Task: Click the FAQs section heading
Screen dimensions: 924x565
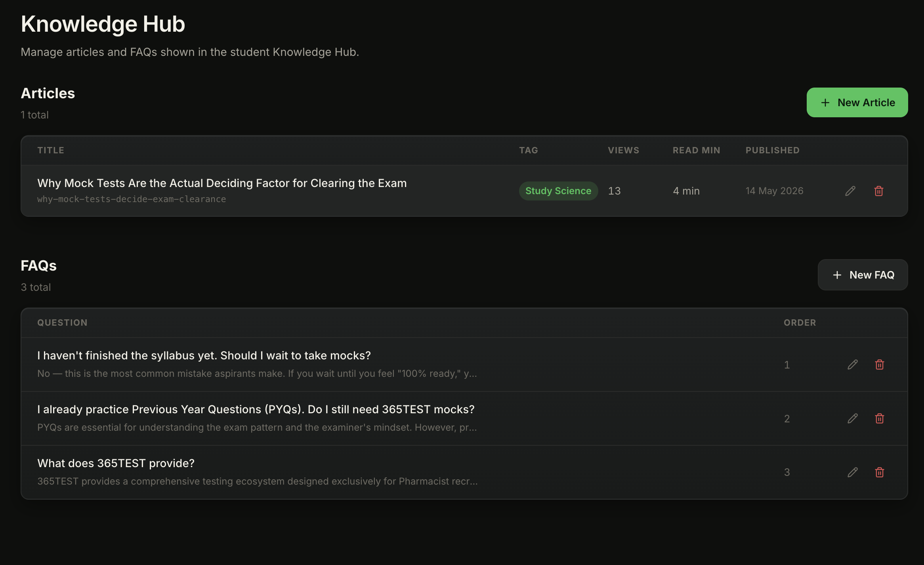Action: tap(39, 266)
